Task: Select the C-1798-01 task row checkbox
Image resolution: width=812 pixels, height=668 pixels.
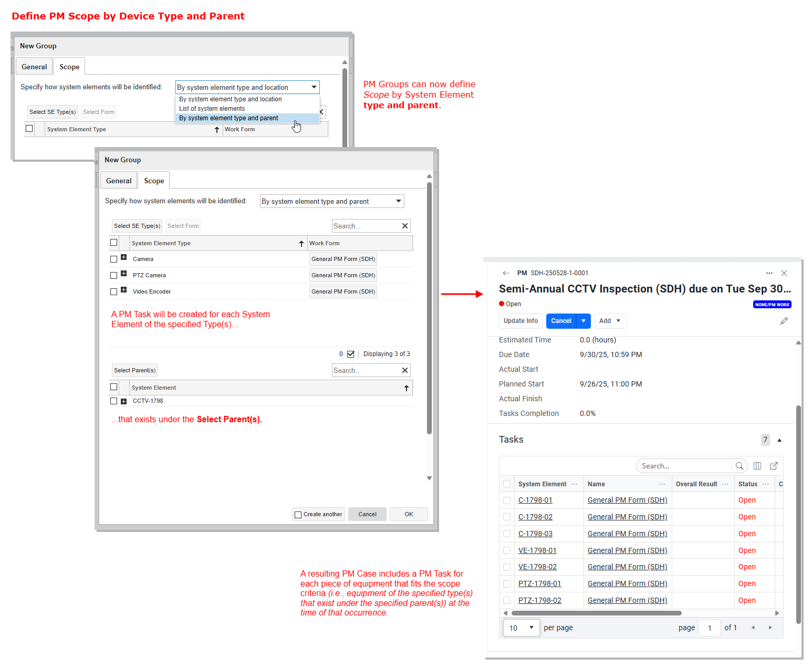Action: pos(507,500)
